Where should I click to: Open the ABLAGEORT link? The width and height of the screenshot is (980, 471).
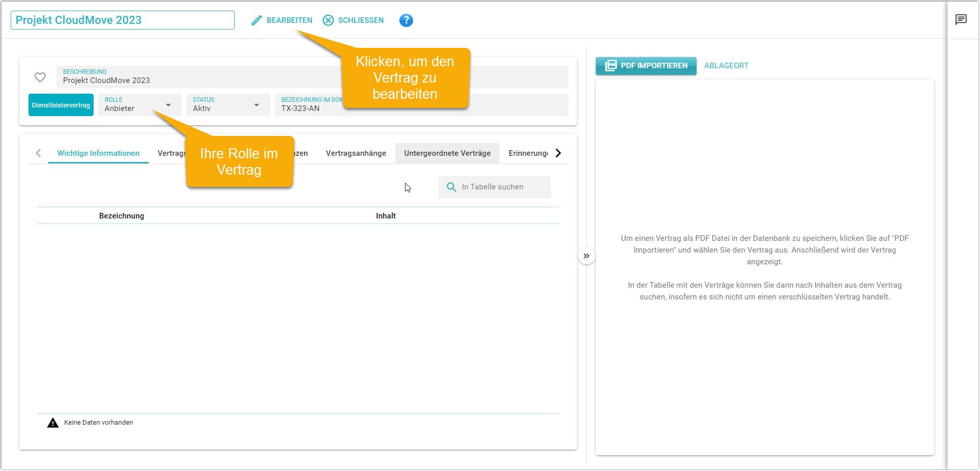coord(726,66)
